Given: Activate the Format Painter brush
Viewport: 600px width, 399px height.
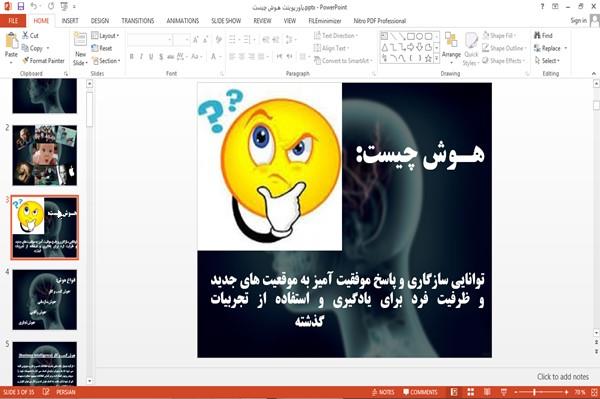Looking at the screenshot, I should tap(25, 60).
